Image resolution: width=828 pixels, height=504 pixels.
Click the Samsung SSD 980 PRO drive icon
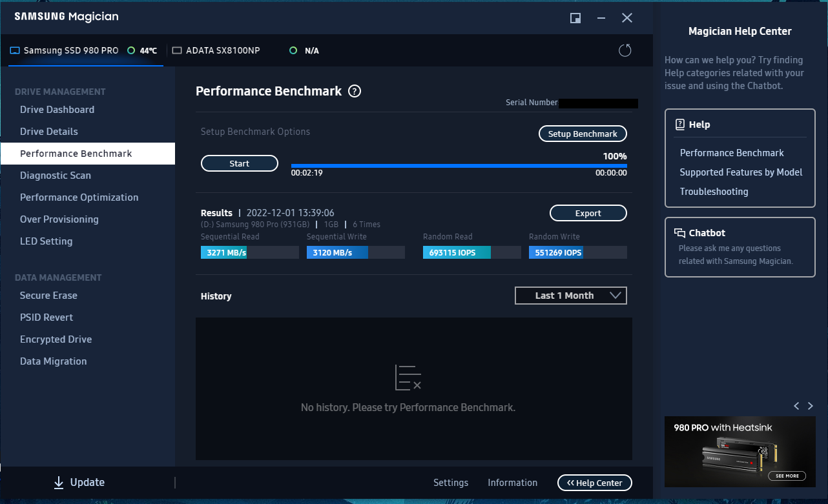(15, 50)
